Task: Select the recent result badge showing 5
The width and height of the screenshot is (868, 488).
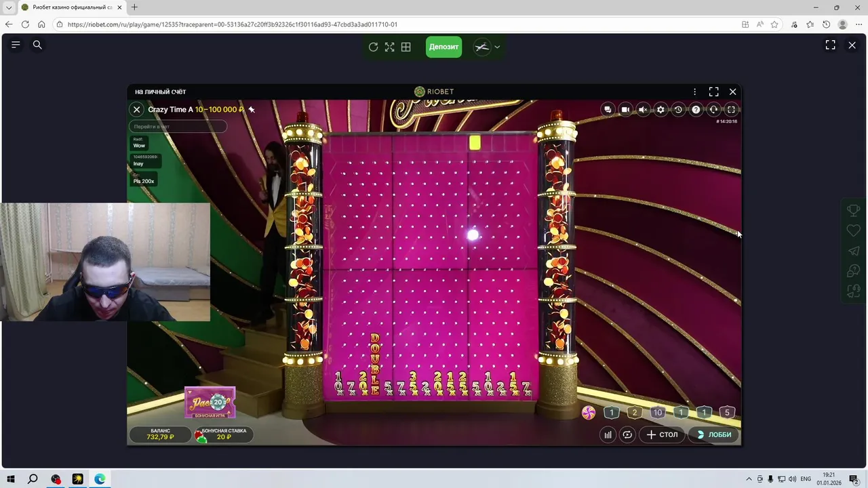Action: pos(727,412)
